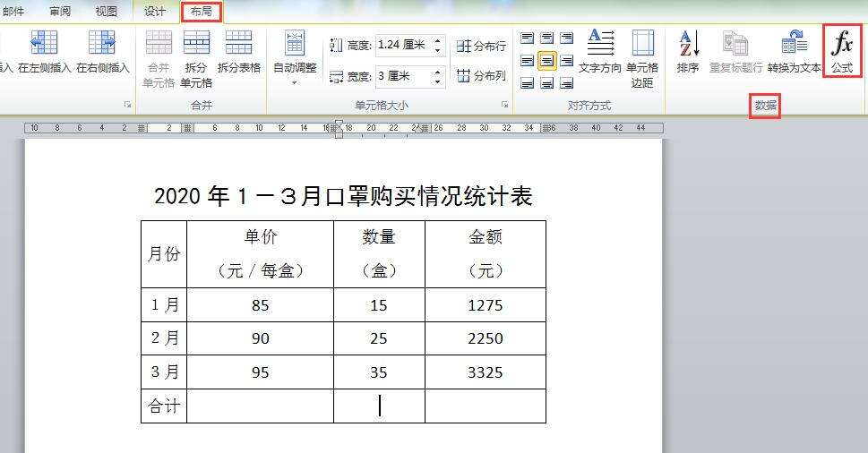Open the Formula (公式) fx button
868x453 pixels.
click(x=842, y=51)
